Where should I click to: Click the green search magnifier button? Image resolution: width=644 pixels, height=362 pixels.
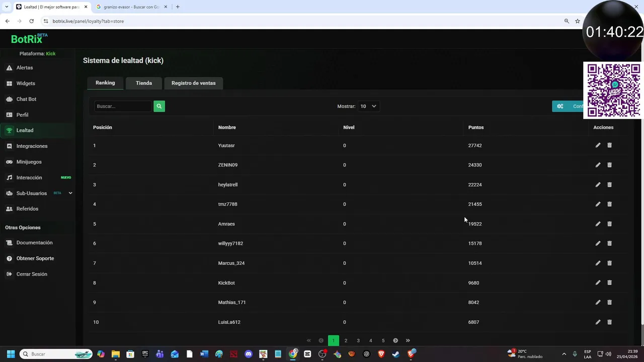(x=159, y=106)
